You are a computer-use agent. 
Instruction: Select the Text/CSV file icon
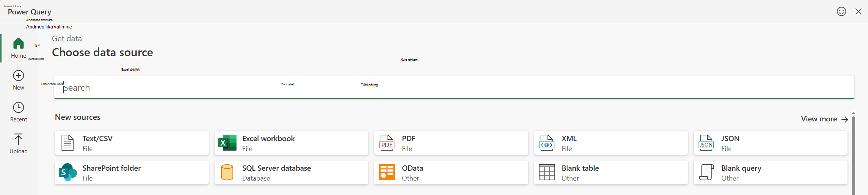67,143
